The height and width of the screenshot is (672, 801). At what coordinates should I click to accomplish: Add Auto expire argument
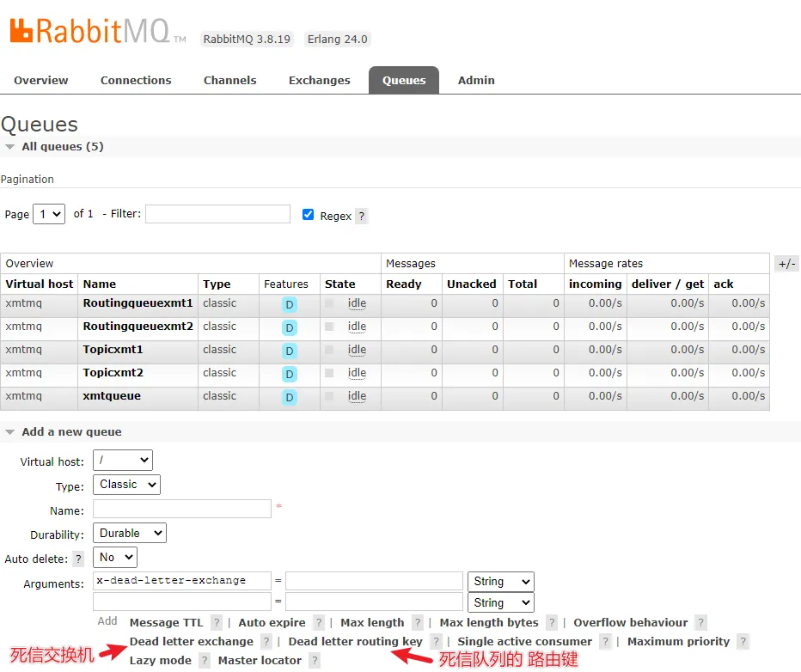(x=272, y=622)
